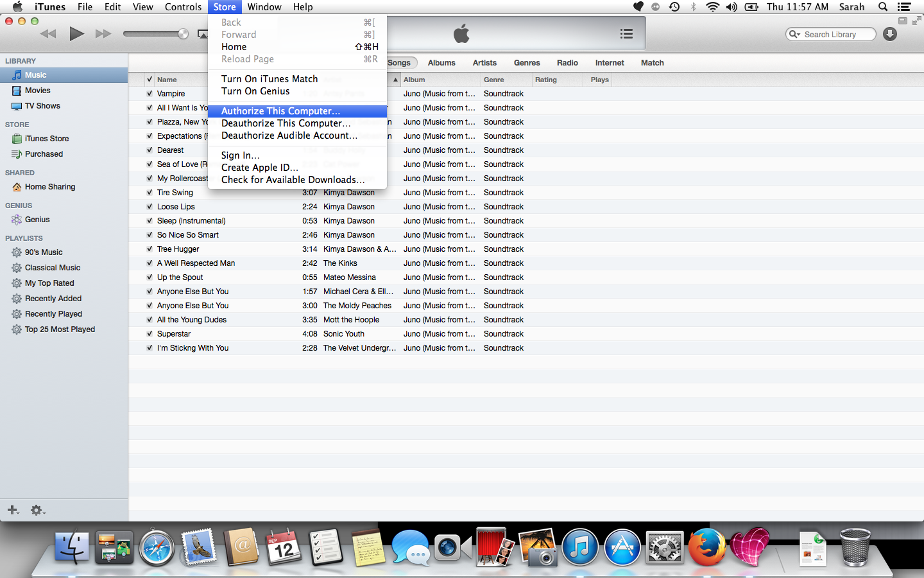Reverse the Album column sort order

(415, 79)
